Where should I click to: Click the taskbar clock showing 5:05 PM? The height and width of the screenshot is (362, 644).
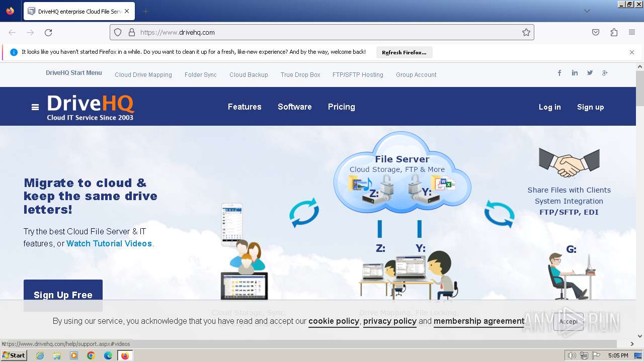618,355
